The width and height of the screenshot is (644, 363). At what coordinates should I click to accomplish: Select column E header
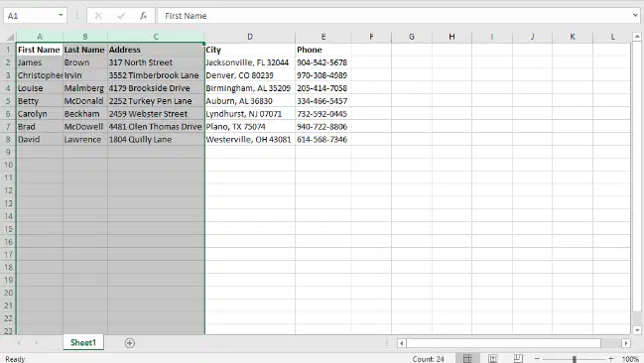323,37
